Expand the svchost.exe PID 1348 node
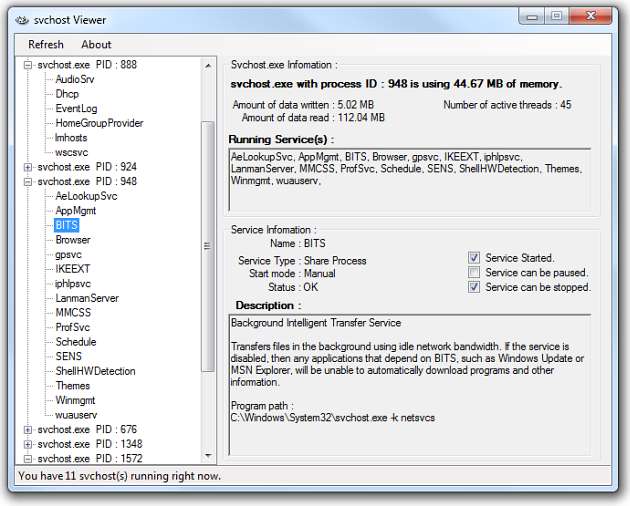The width and height of the screenshot is (630, 506). pyautogui.click(x=27, y=444)
